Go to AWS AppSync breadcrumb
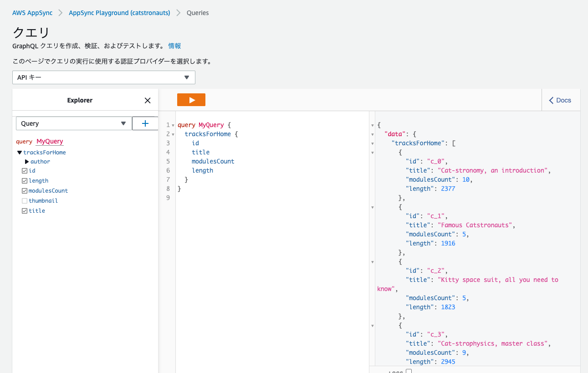This screenshot has width=588, height=373. pyautogui.click(x=32, y=13)
